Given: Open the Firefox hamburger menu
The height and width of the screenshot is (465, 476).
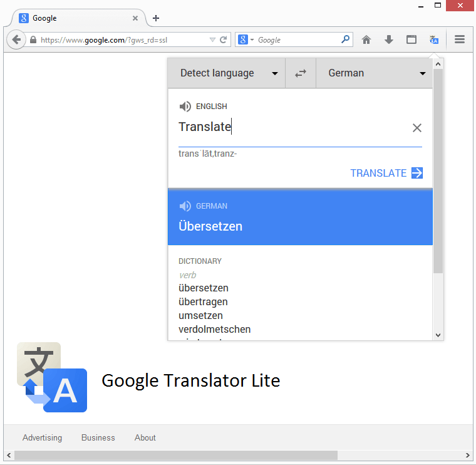Looking at the screenshot, I should 460,39.
